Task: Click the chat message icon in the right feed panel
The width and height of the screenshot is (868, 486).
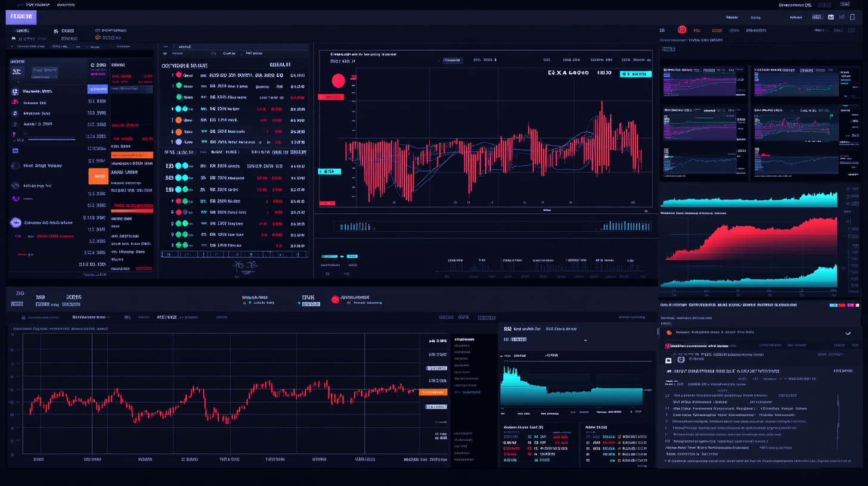Action: pyautogui.click(x=668, y=360)
